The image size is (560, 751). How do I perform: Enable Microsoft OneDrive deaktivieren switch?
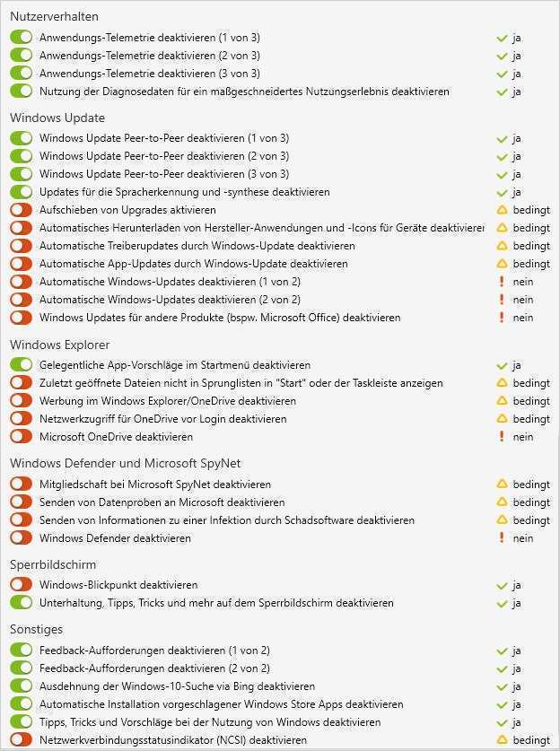[x=22, y=437]
